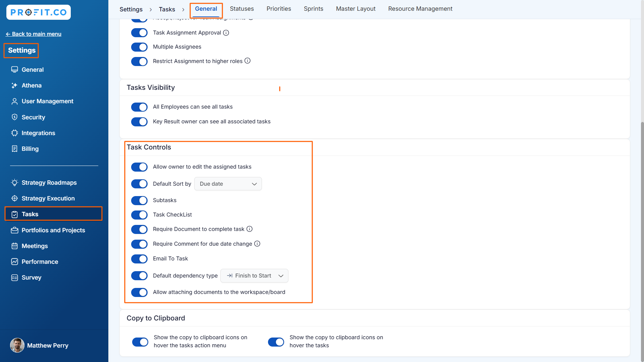
Task: Open Portfolios and Projects settings
Action: [54, 230]
